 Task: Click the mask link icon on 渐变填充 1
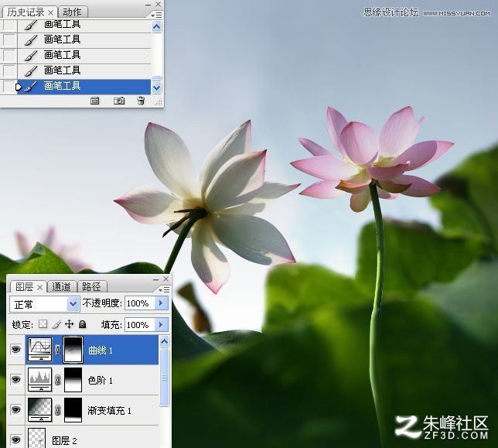[x=57, y=410]
